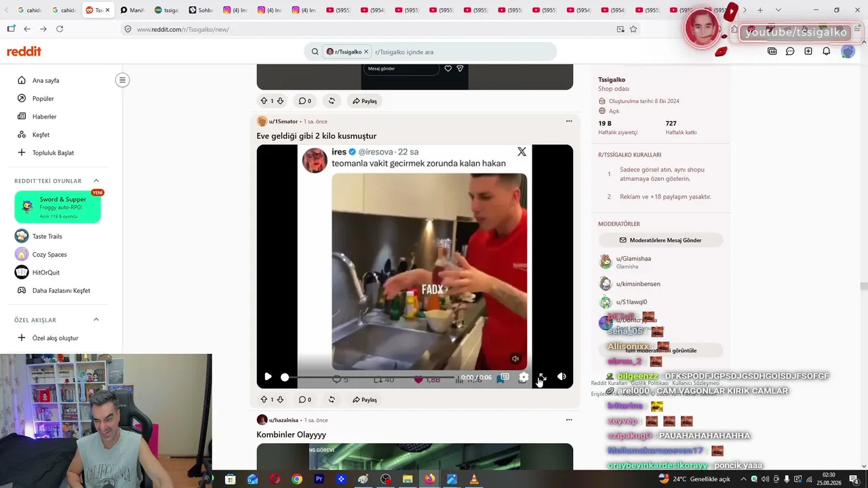Open moderator u/kimsinbensen profile
Screen dimensions: 868x488
[638, 284]
